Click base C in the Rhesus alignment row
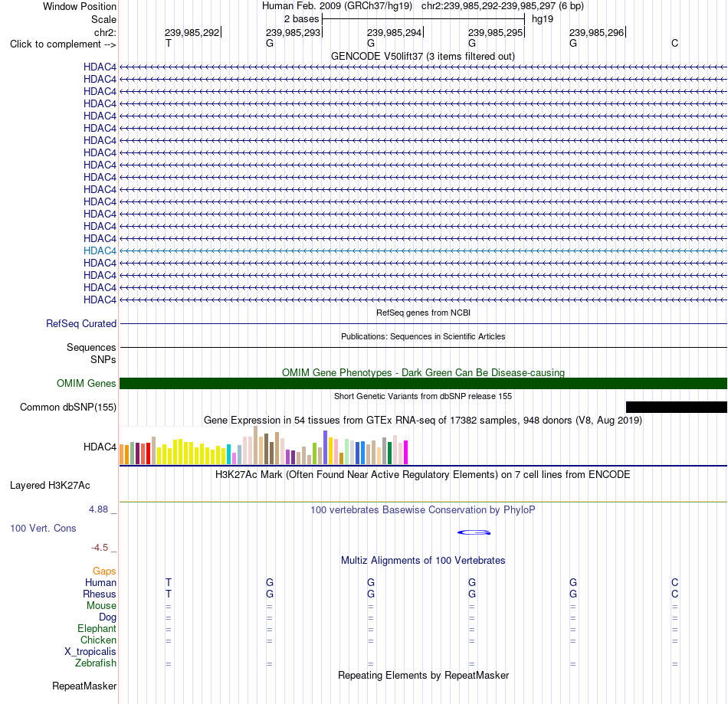 click(x=674, y=594)
